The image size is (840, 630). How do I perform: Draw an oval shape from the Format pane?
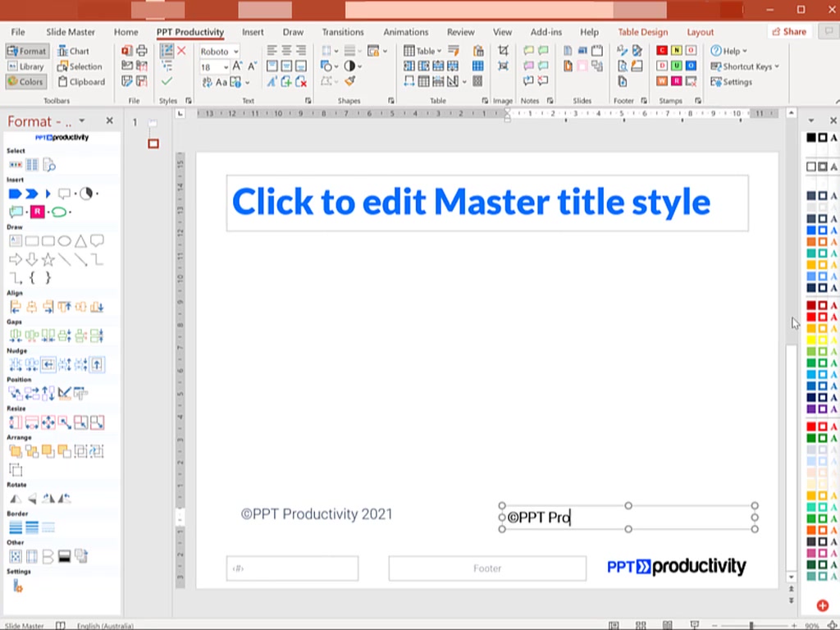click(x=64, y=241)
